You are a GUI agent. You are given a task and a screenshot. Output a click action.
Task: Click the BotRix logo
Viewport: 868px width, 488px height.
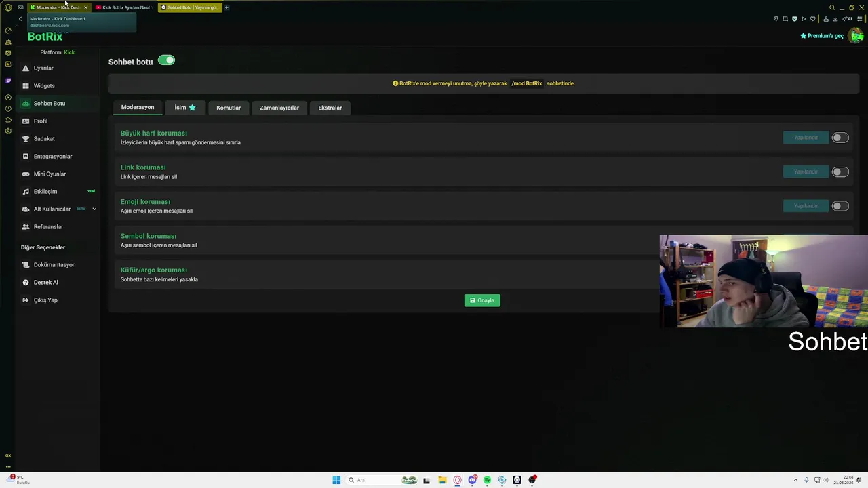[45, 37]
